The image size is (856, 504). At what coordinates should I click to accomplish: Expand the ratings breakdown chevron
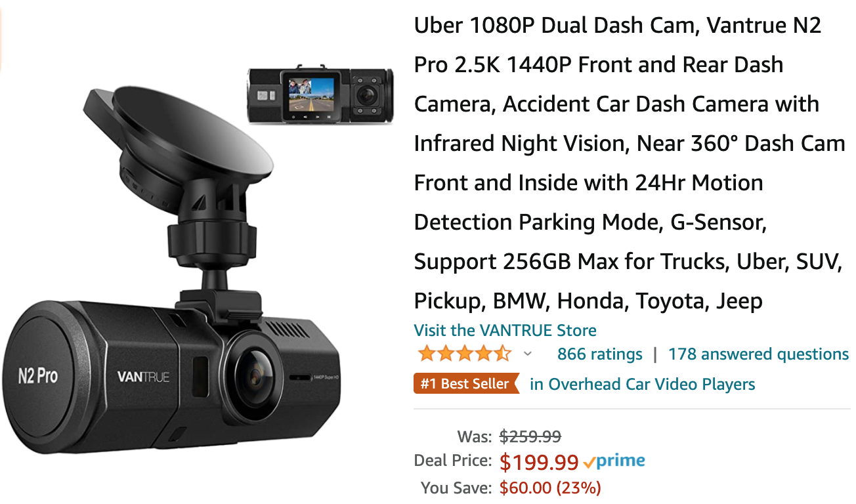(527, 354)
